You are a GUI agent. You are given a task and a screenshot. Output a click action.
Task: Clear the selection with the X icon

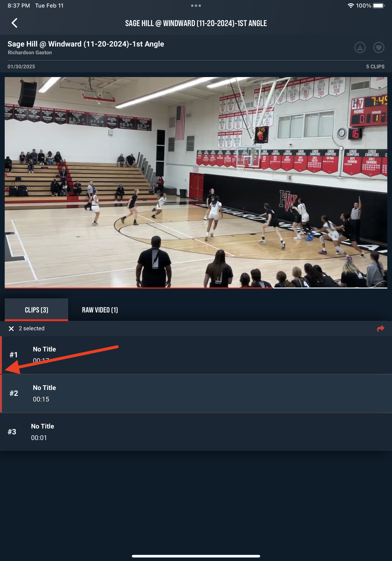[x=11, y=328]
